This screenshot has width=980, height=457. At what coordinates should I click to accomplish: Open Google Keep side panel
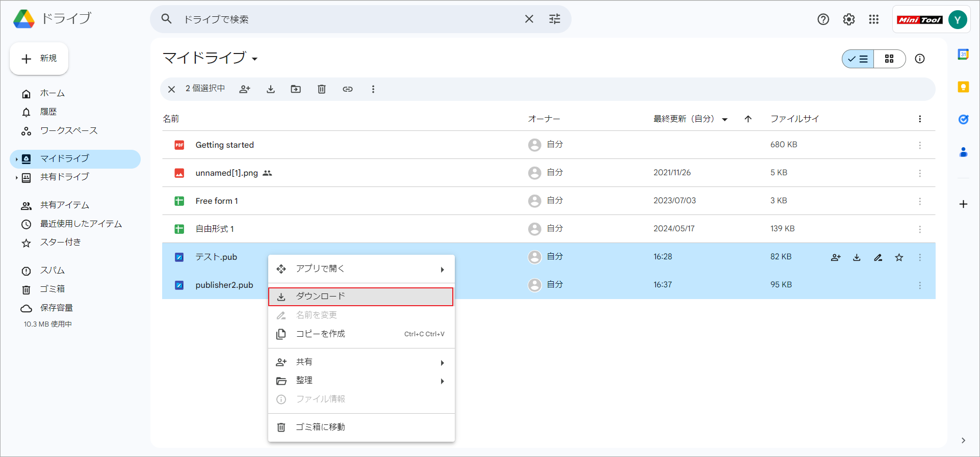point(963,87)
